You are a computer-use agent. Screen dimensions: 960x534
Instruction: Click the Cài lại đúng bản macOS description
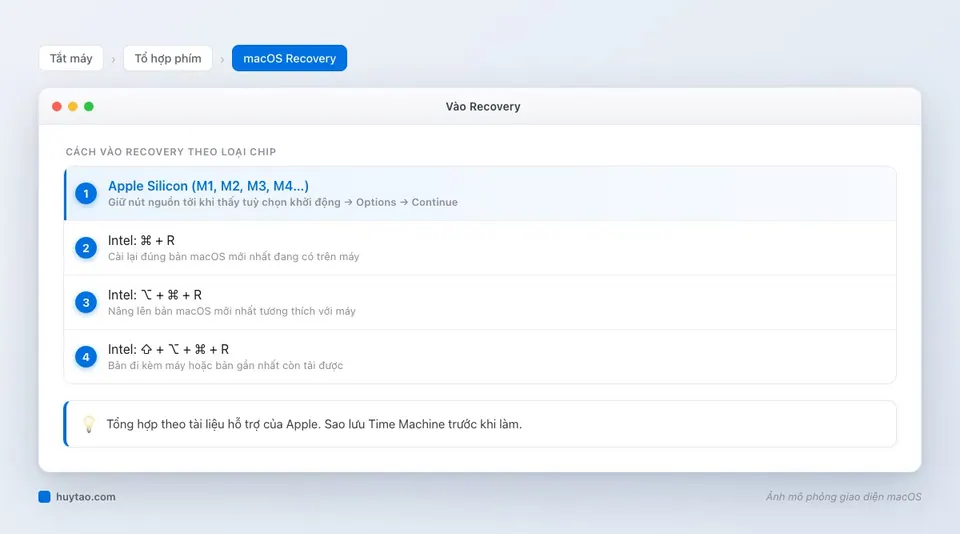(x=233, y=257)
